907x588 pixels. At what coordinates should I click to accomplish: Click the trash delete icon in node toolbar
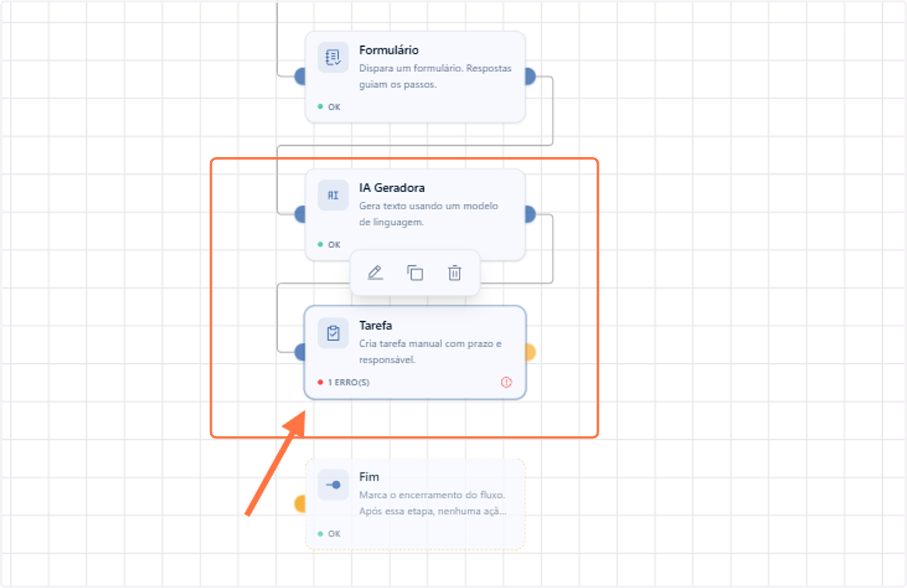coord(454,273)
